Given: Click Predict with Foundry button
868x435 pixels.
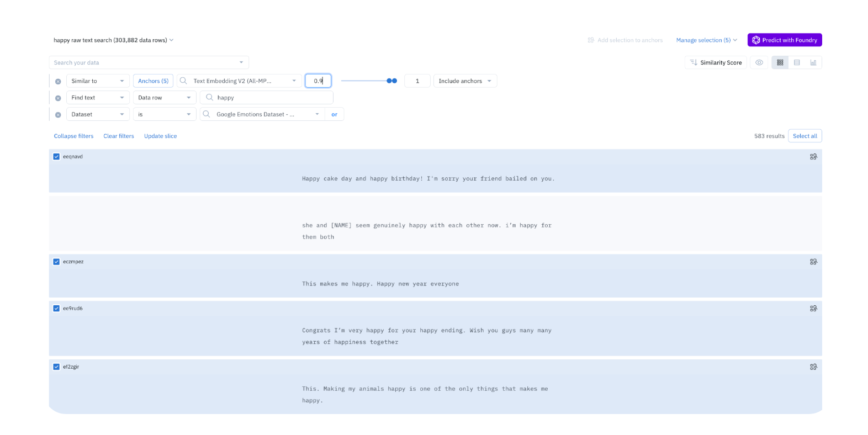Looking at the screenshot, I should pyautogui.click(x=785, y=40).
